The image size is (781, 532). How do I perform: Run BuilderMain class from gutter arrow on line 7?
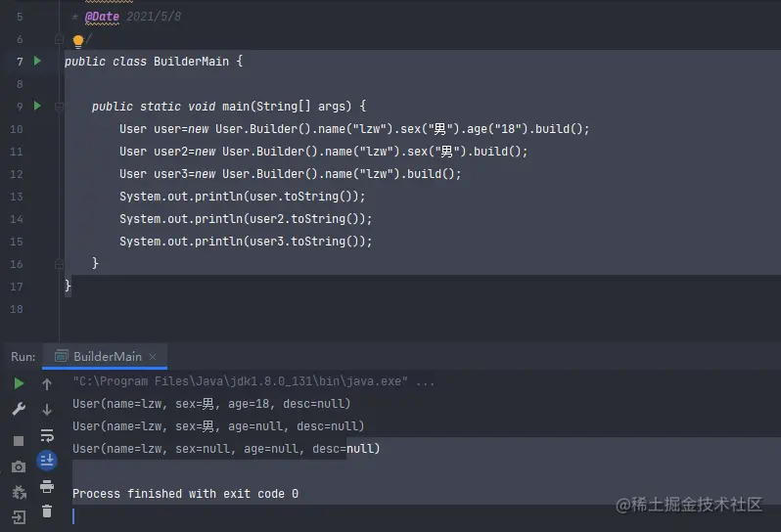pos(37,61)
